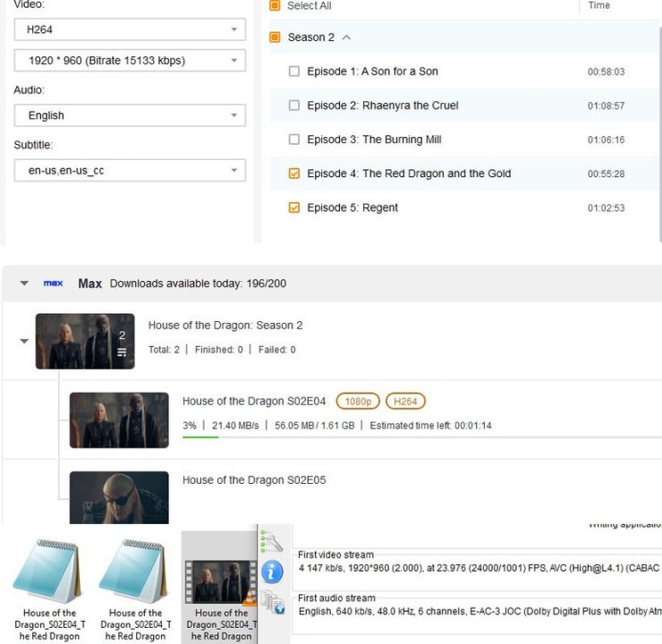The height and width of the screenshot is (644, 662).
Task: Click the Episode 5: Regent title
Action: click(x=352, y=208)
